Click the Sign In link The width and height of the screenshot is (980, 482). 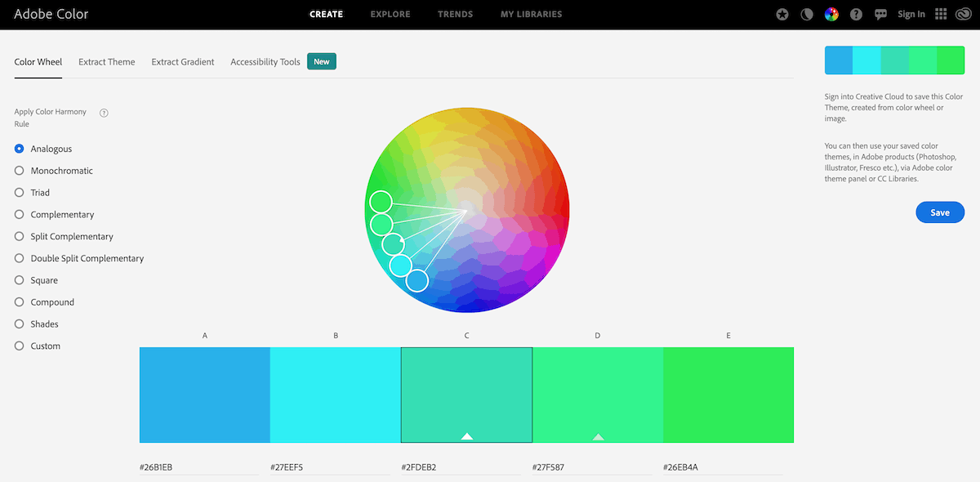pyautogui.click(x=911, y=14)
